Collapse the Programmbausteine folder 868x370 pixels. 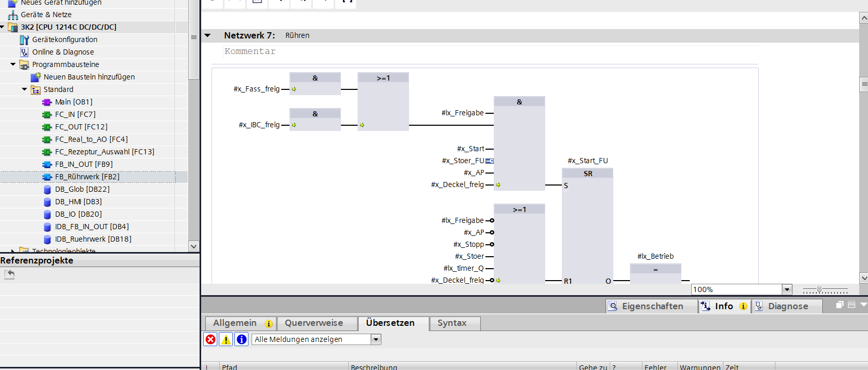pyautogui.click(x=13, y=64)
